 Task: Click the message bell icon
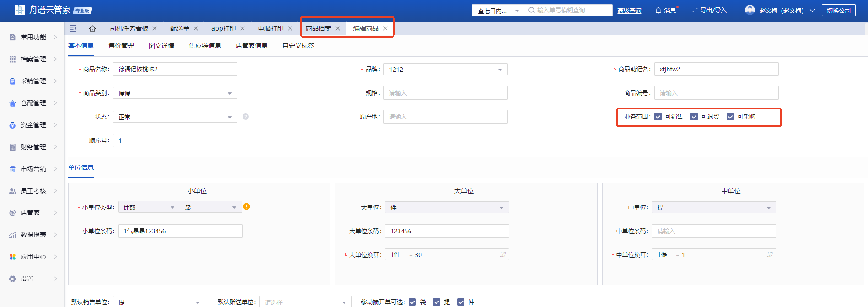click(x=658, y=11)
